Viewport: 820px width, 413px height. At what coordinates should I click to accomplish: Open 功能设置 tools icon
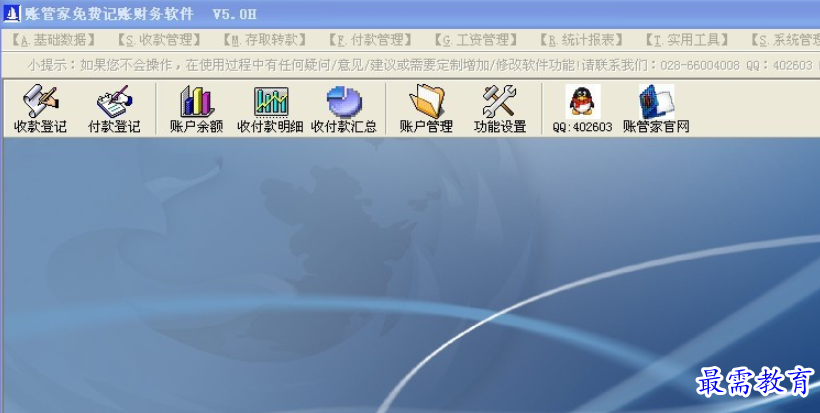click(x=500, y=109)
